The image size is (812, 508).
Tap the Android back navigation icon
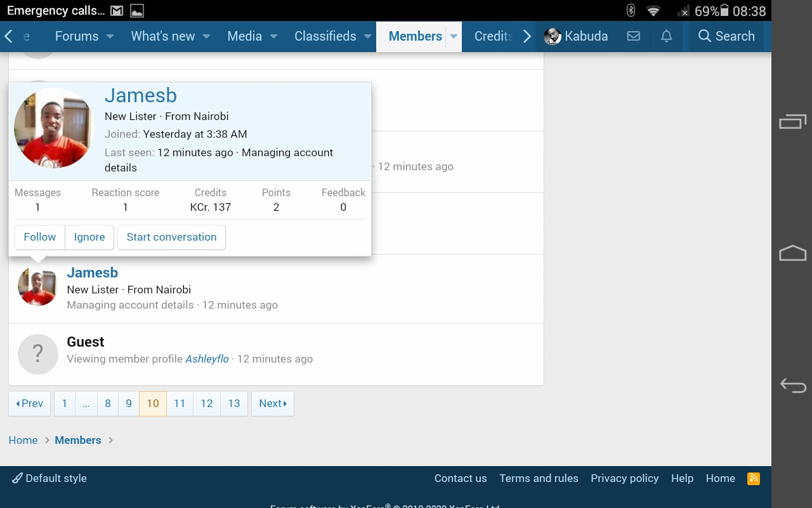point(792,385)
